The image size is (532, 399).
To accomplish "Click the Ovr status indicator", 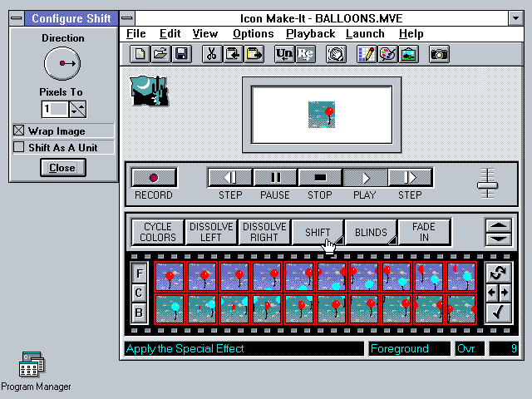I will 470,348.
